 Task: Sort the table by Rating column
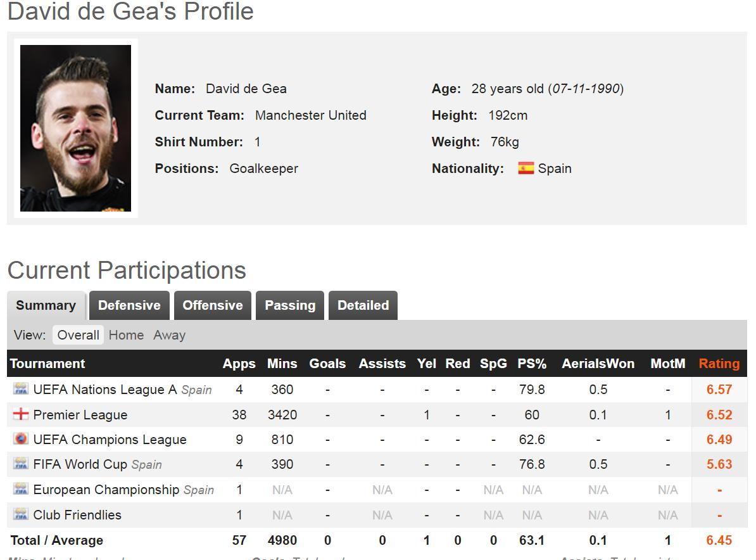[x=719, y=364]
